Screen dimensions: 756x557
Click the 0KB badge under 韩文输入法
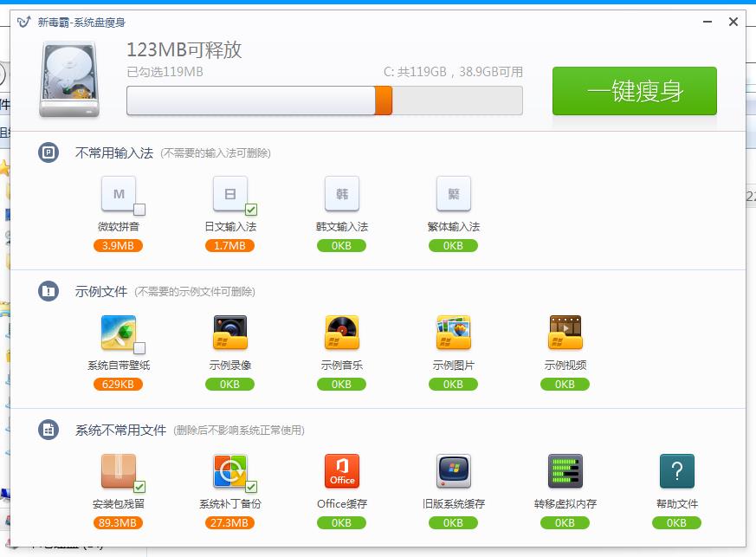tap(341, 245)
